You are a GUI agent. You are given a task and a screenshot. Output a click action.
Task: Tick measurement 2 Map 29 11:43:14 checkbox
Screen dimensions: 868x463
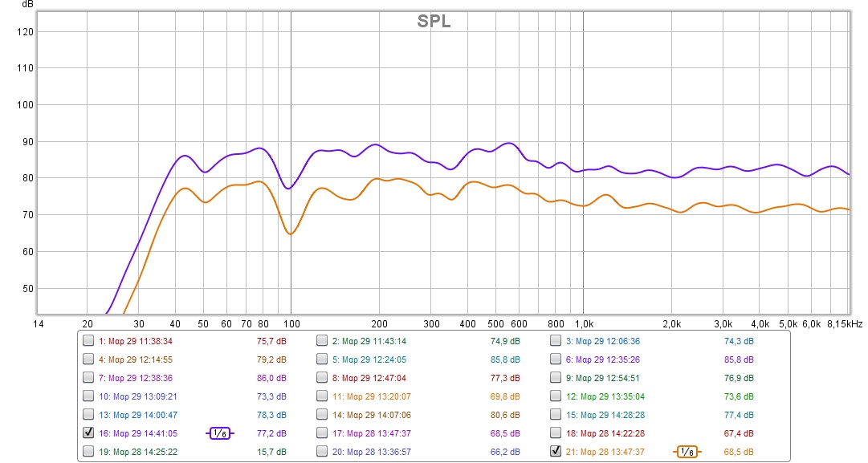[x=322, y=341]
